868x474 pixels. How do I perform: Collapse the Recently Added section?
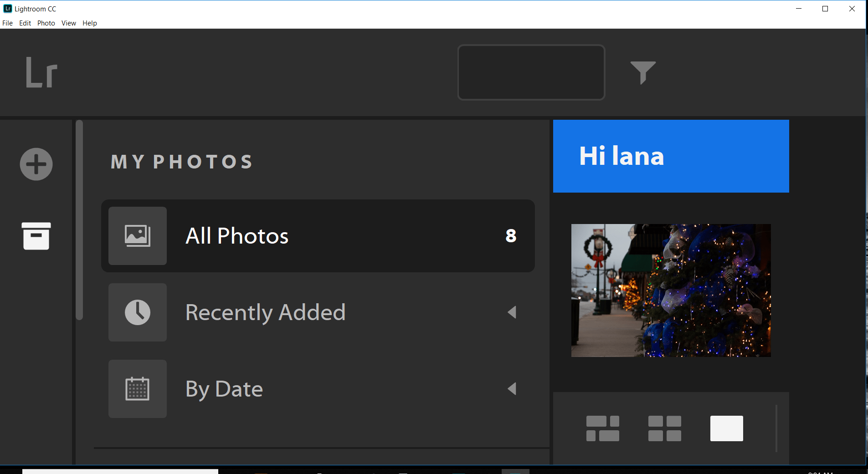(x=512, y=312)
